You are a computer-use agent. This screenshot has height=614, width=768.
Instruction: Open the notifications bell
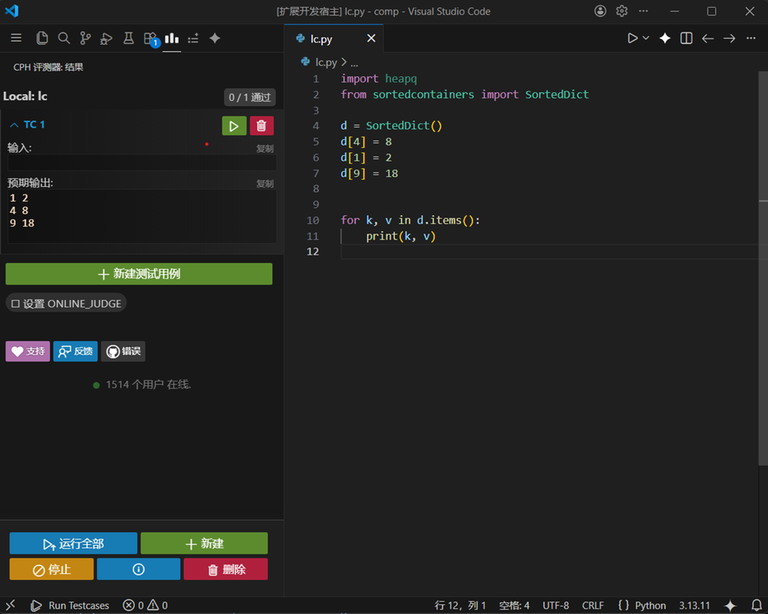click(756, 605)
